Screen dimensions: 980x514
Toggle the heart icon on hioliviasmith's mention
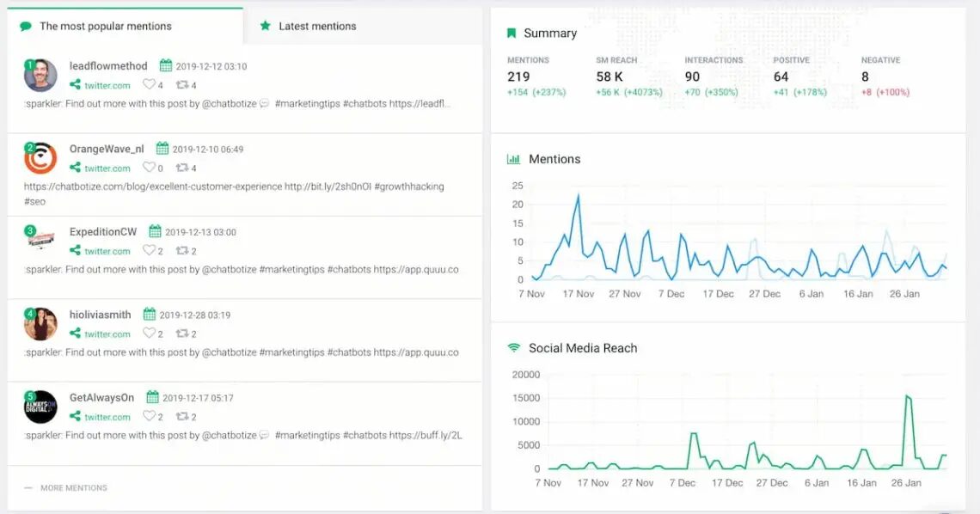[148, 333]
